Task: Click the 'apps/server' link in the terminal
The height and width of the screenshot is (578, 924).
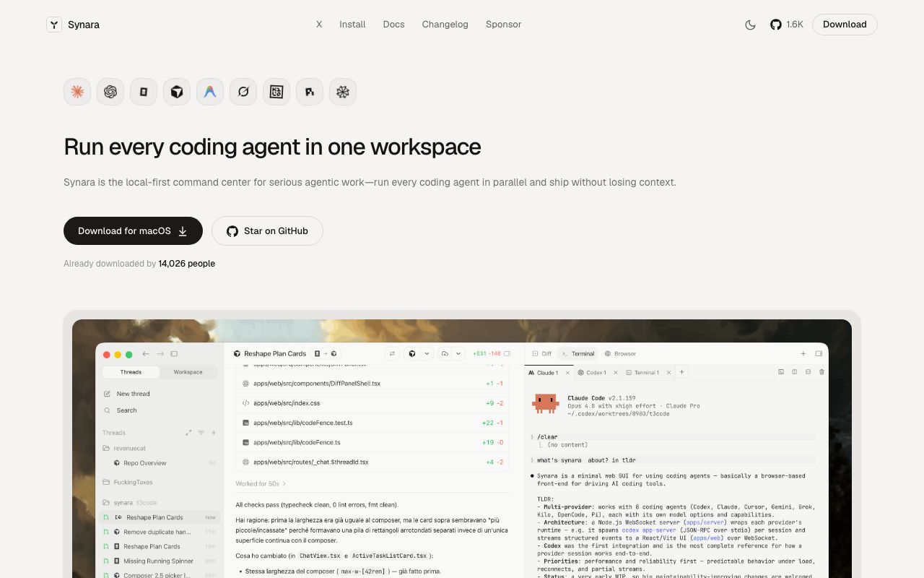Action: [705, 522]
